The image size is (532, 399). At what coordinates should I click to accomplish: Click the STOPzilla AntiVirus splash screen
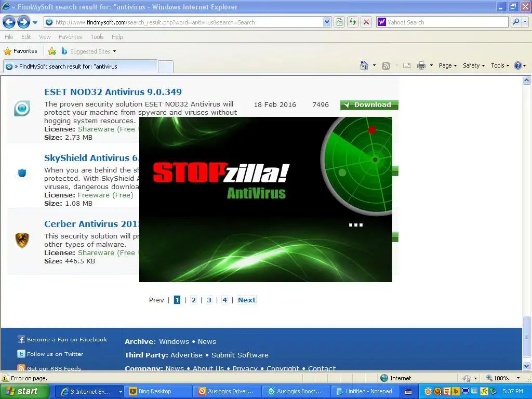click(265, 199)
